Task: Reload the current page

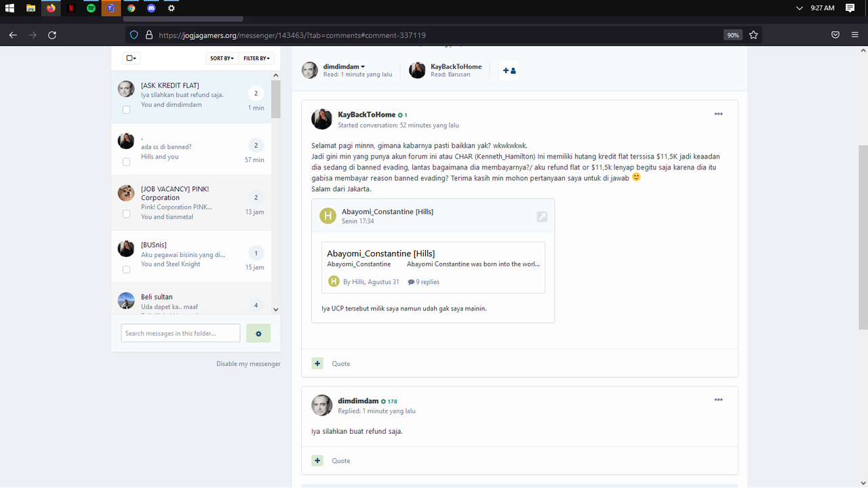Action: click(52, 35)
